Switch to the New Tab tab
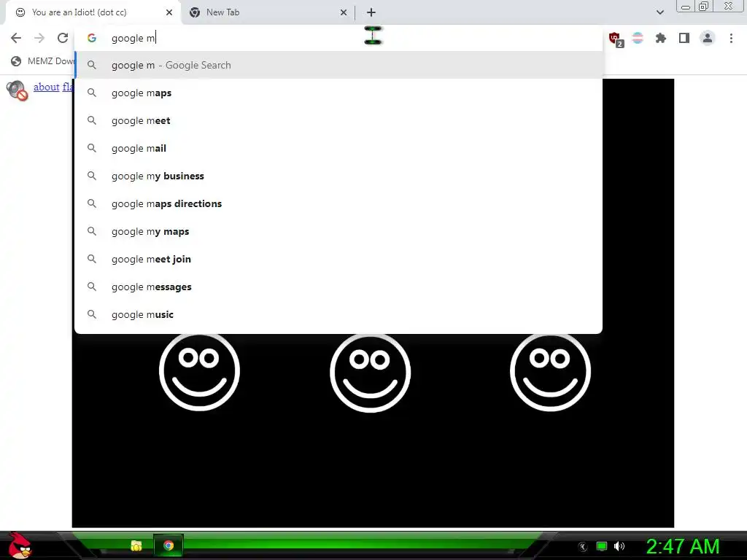This screenshot has width=747, height=560. pos(267,12)
